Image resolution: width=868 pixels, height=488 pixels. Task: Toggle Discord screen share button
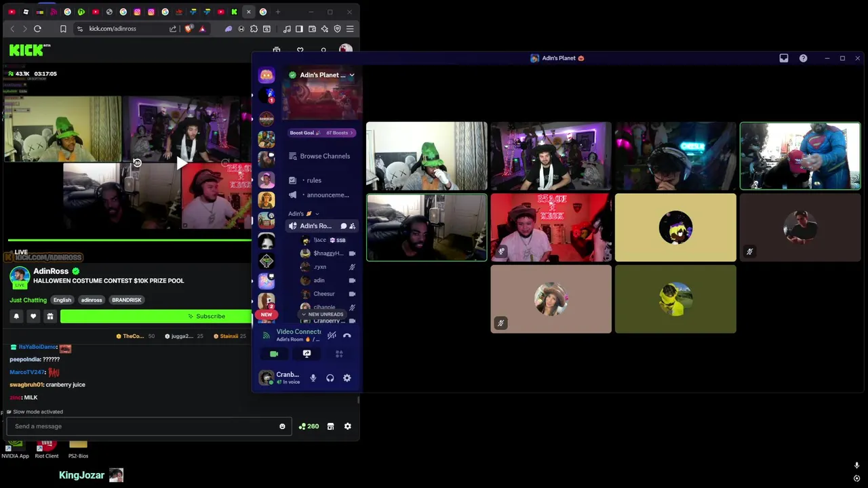307,354
